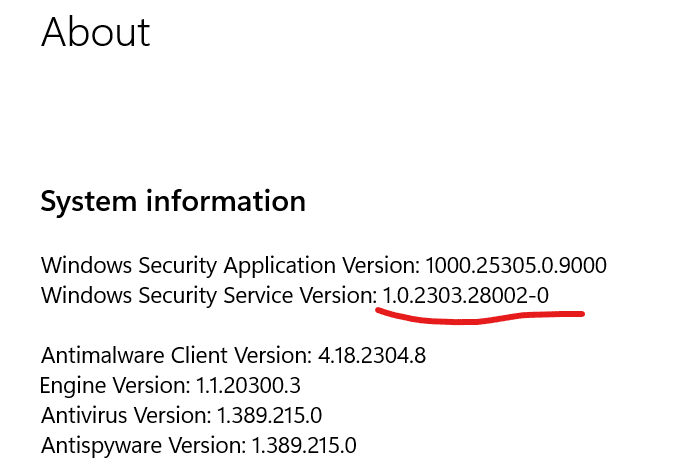This screenshot has height=472, width=688.
Task: Click the word Windows in first line
Action: [x=86, y=265]
